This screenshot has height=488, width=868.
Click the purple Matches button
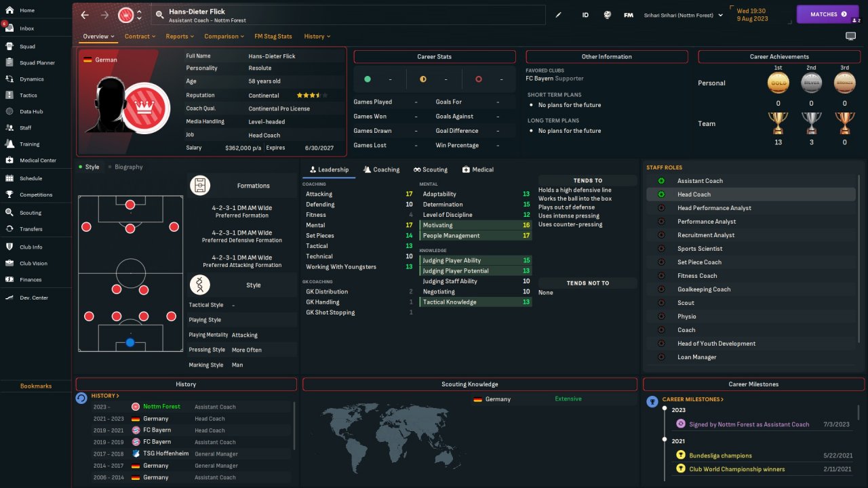tap(827, 14)
